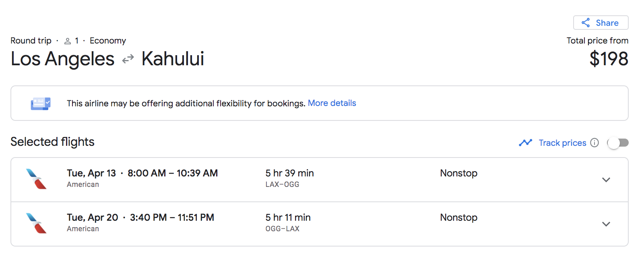
Task: Click the flexible booking ticket icon
Action: (40, 103)
